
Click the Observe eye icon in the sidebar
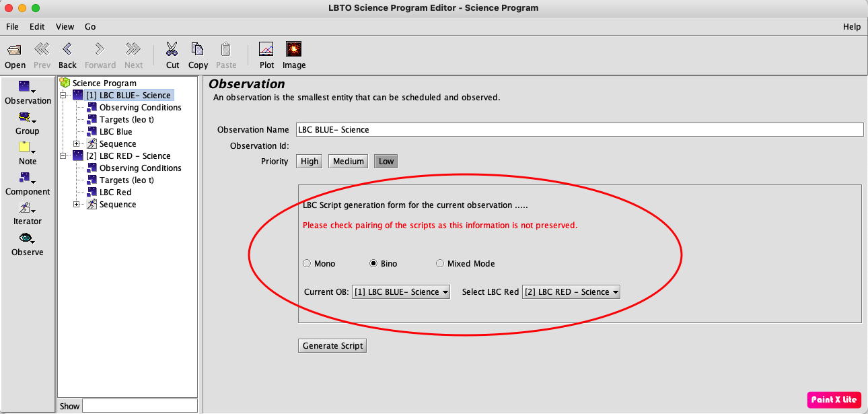pyautogui.click(x=26, y=238)
